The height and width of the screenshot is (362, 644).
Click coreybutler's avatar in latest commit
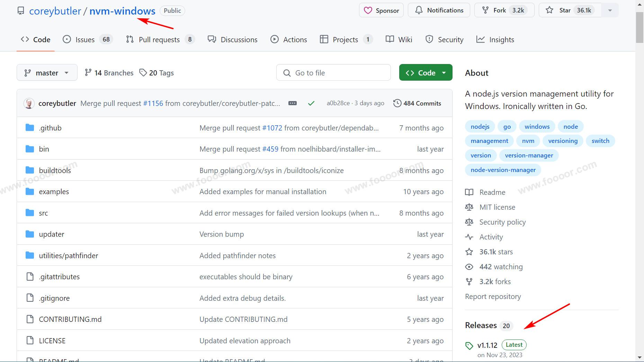(x=29, y=103)
